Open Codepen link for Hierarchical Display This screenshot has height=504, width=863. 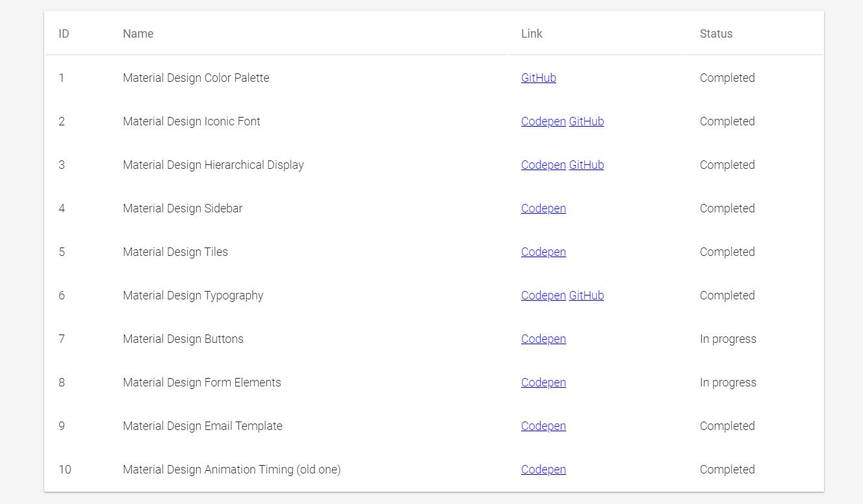(543, 165)
